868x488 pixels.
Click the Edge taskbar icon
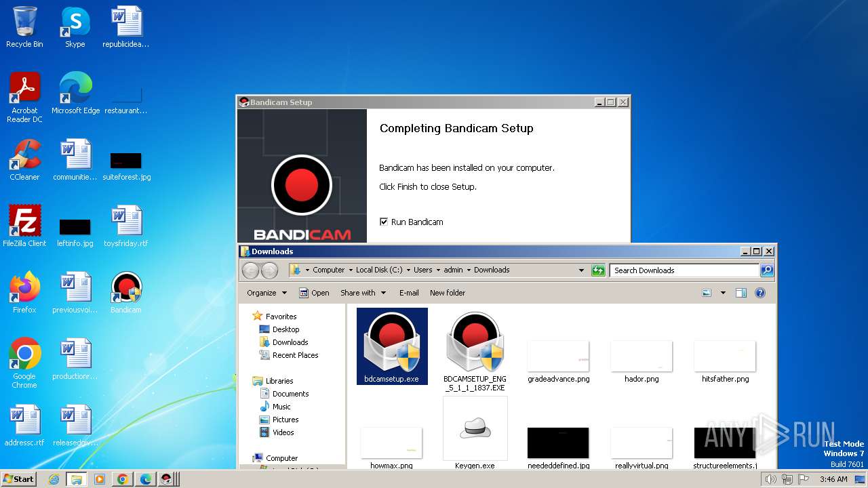pyautogui.click(x=146, y=479)
